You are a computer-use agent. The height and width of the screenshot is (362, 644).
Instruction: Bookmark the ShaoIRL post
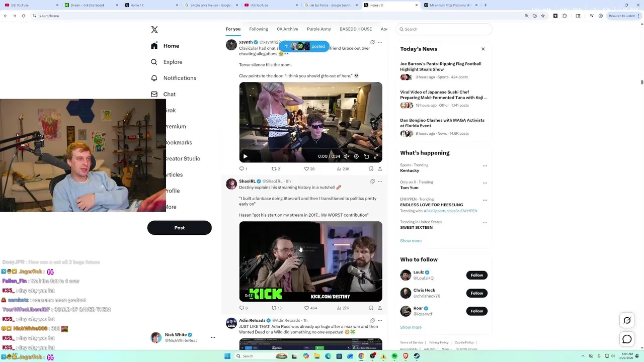371,308
